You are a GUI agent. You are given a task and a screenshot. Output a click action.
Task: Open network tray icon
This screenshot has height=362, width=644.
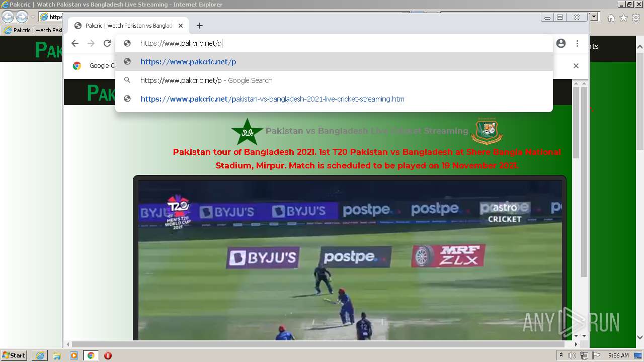click(x=584, y=355)
